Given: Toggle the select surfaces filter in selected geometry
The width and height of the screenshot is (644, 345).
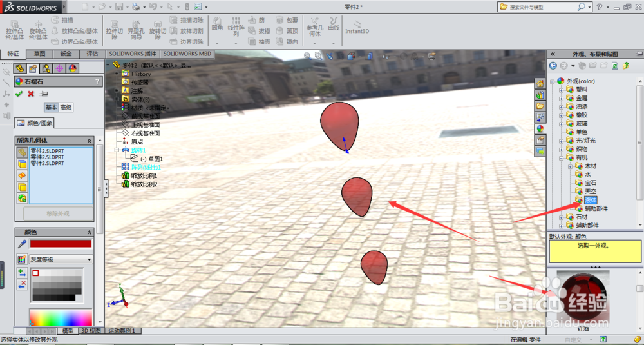Looking at the screenshot, I should click(x=22, y=175).
